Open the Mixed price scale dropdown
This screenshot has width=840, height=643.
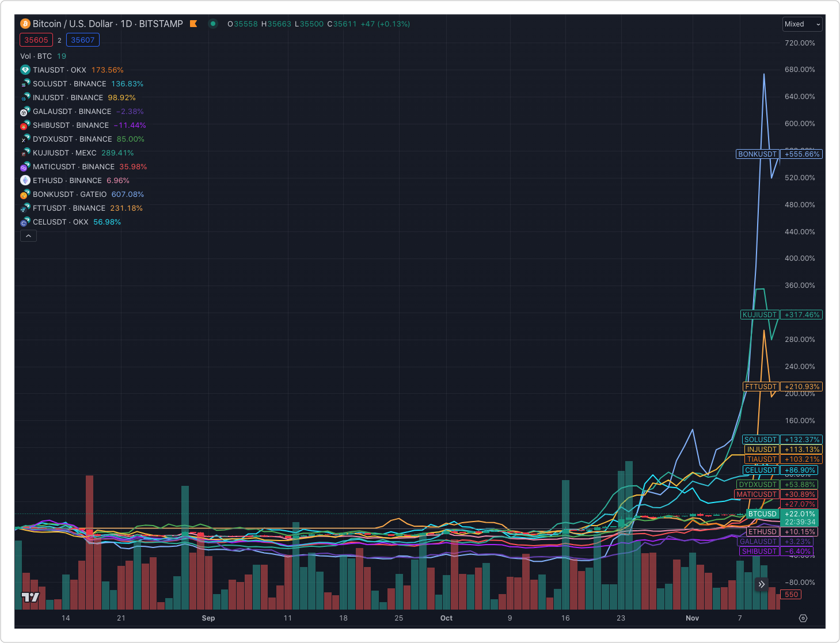803,24
